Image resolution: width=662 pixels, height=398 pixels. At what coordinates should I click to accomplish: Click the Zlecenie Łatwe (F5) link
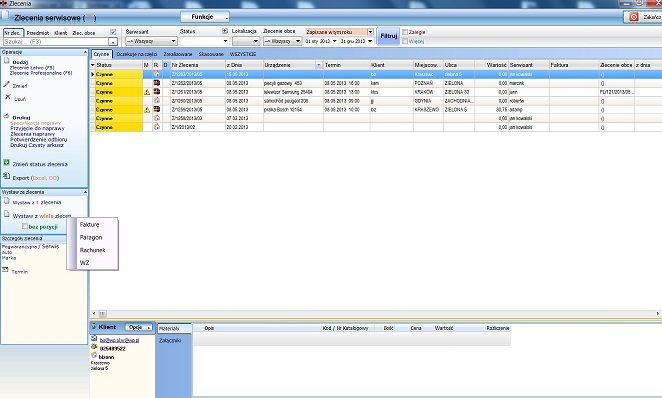(x=32, y=68)
